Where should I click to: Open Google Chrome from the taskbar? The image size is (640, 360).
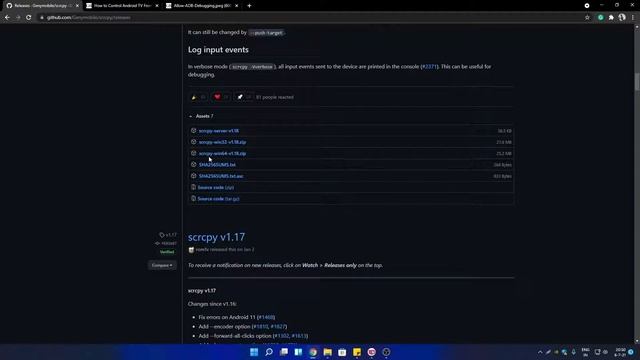tap(313, 352)
